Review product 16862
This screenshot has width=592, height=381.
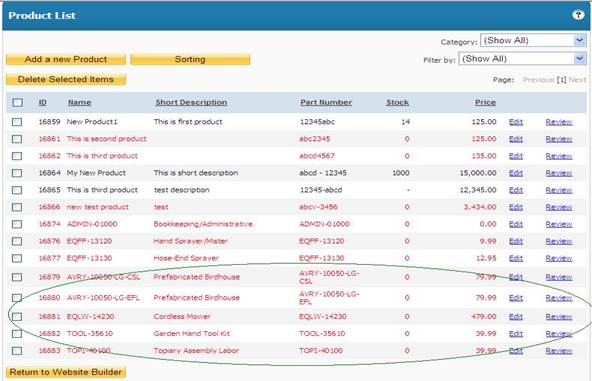tap(559, 156)
